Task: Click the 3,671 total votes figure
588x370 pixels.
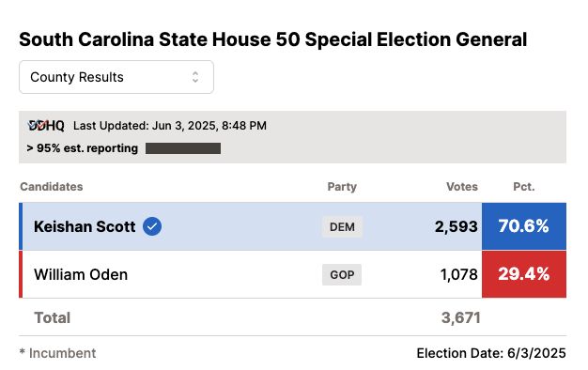Action: coord(461,318)
